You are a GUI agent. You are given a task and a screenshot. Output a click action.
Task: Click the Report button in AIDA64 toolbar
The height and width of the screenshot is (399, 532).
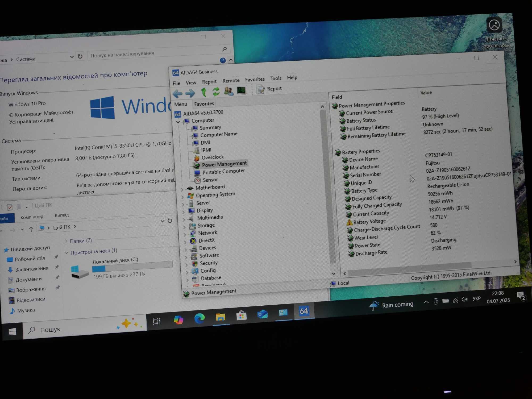point(269,89)
